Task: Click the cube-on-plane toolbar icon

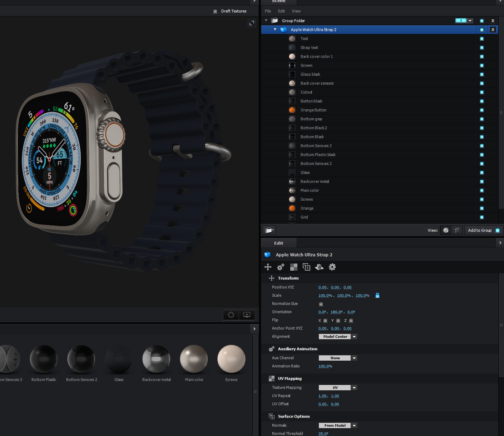Action: click(x=319, y=267)
